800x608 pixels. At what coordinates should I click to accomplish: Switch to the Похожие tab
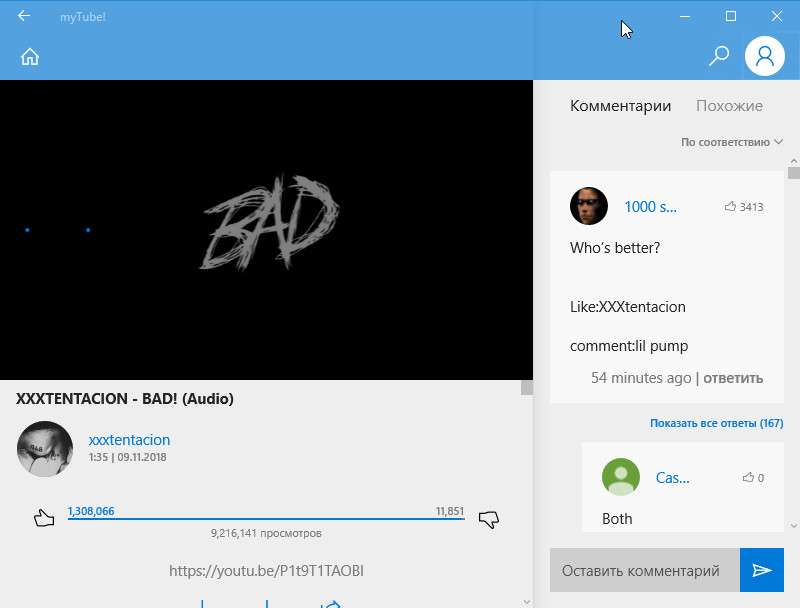pos(730,106)
